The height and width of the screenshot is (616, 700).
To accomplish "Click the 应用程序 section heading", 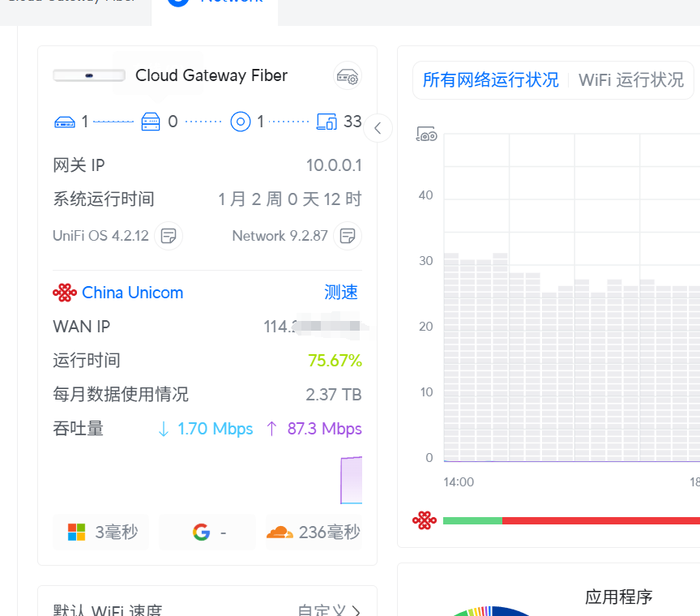I will click(x=619, y=597).
